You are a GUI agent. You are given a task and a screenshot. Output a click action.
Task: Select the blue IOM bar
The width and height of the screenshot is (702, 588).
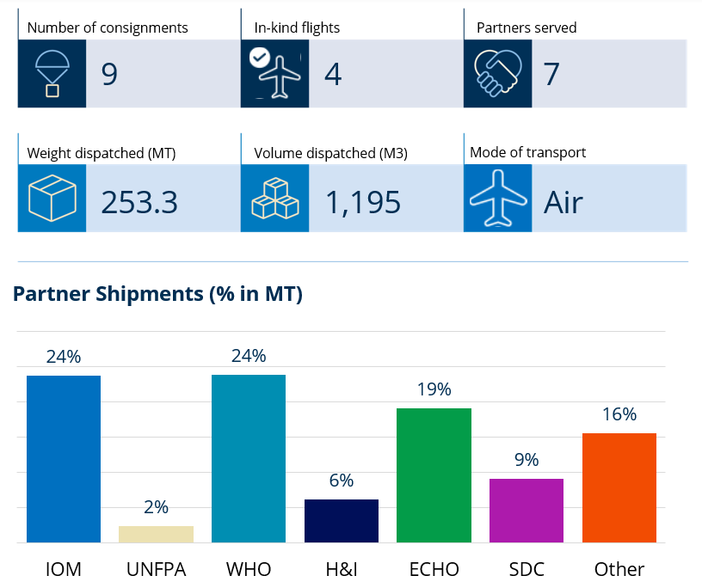tap(64, 459)
